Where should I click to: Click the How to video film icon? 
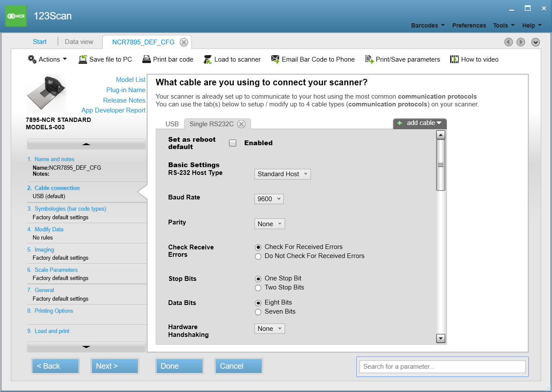[455, 59]
